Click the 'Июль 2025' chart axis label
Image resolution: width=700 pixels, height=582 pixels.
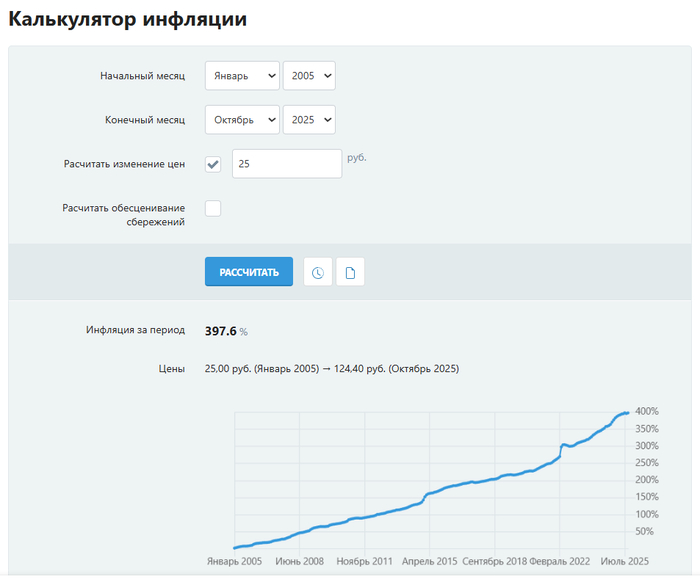tap(626, 561)
